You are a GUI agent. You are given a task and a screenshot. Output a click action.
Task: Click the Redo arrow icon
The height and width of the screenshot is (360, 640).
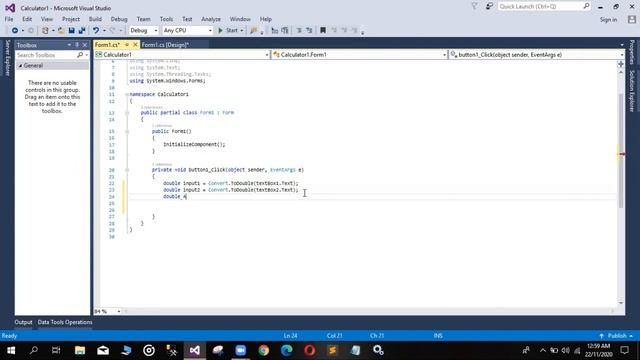click(x=112, y=31)
